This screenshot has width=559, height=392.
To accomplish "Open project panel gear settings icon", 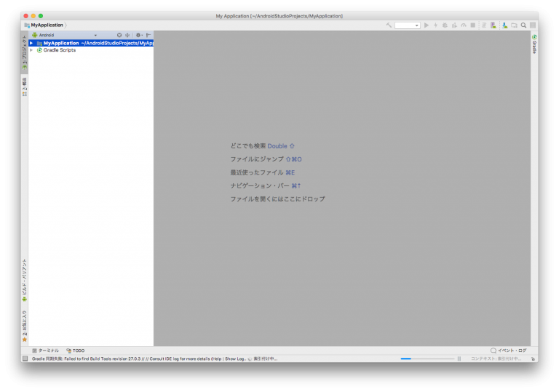I will pos(138,35).
